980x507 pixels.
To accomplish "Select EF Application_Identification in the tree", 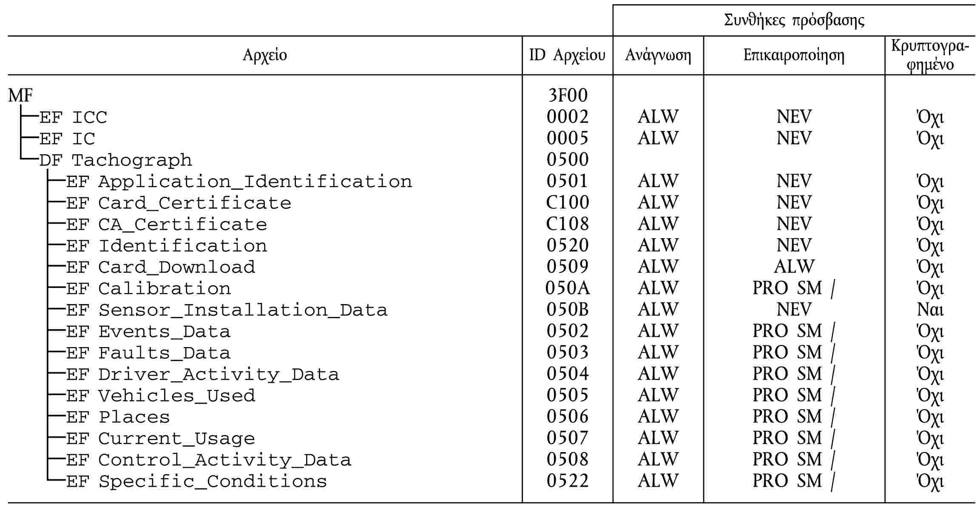I will coord(239,182).
